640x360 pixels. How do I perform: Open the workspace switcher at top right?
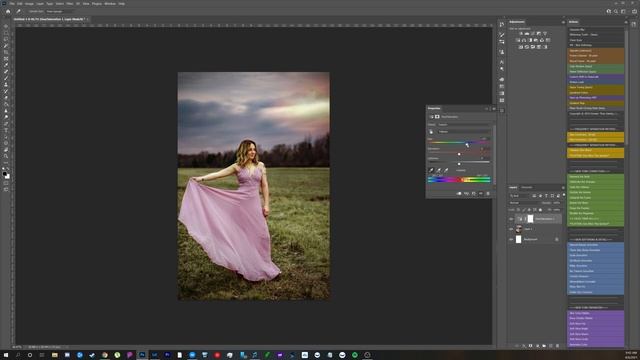click(623, 11)
